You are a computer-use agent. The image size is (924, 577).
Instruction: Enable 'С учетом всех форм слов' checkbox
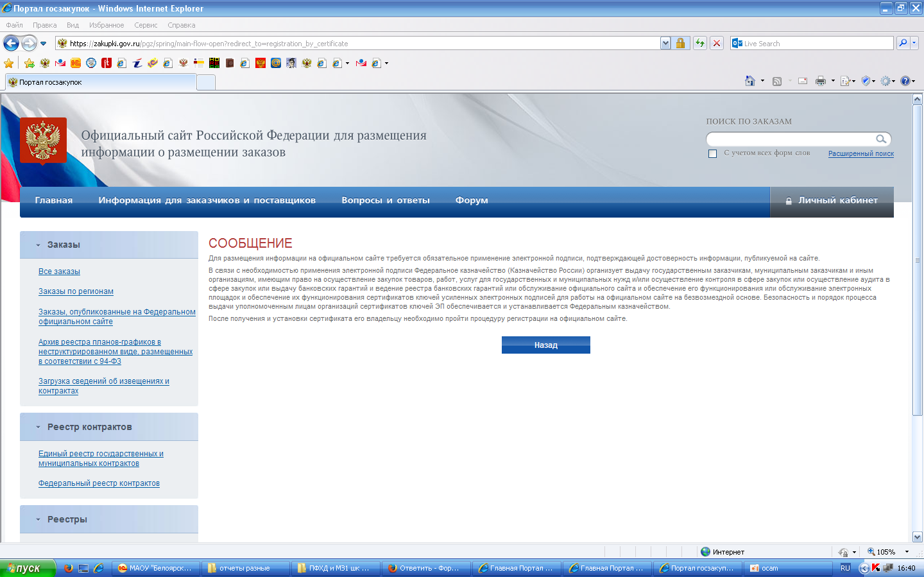[712, 153]
